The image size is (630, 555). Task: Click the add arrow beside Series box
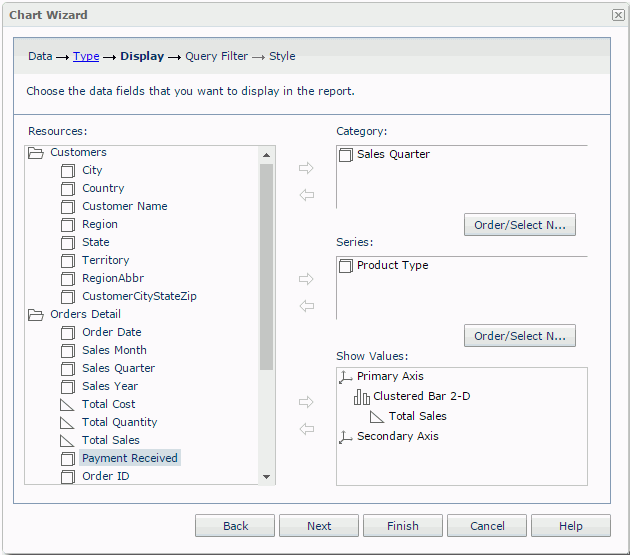306,279
